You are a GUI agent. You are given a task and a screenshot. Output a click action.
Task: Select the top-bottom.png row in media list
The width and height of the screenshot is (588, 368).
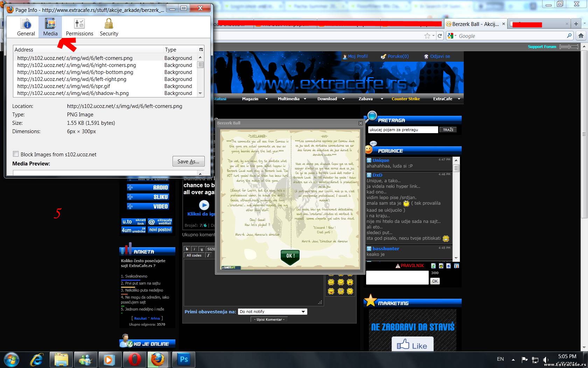105,72
